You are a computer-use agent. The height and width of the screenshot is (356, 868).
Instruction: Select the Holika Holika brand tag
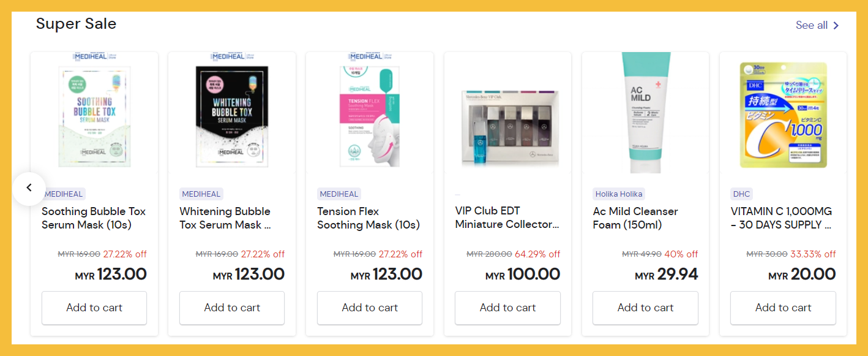[618, 194]
